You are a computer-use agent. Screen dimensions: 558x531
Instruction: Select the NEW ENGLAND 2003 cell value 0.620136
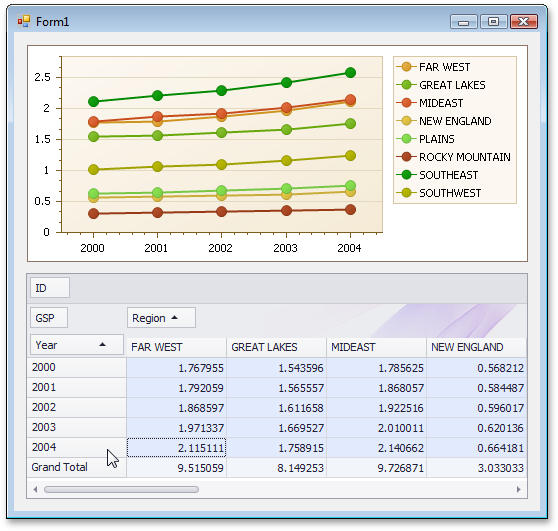[477, 427]
